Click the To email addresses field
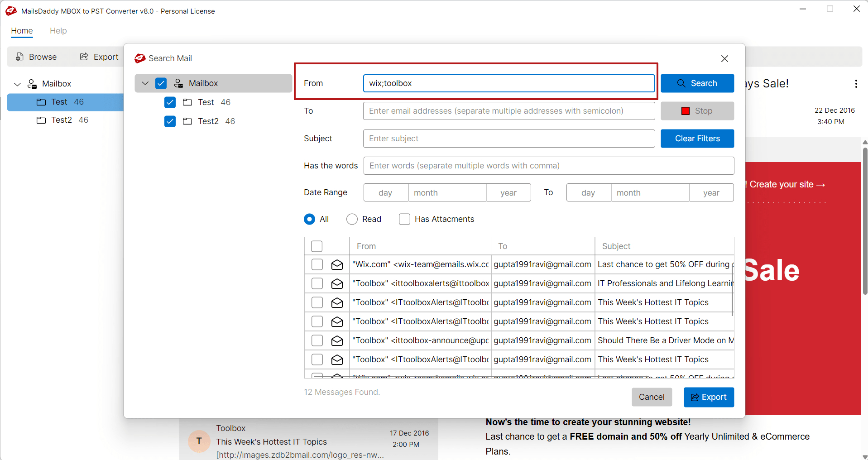This screenshot has height=460, width=868. pyautogui.click(x=509, y=111)
